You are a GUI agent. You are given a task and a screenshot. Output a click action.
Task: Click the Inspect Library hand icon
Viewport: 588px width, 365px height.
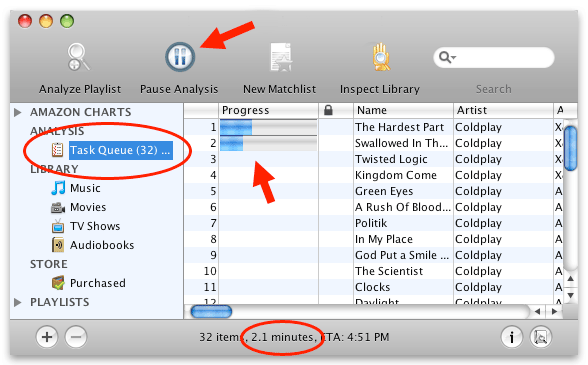point(381,57)
